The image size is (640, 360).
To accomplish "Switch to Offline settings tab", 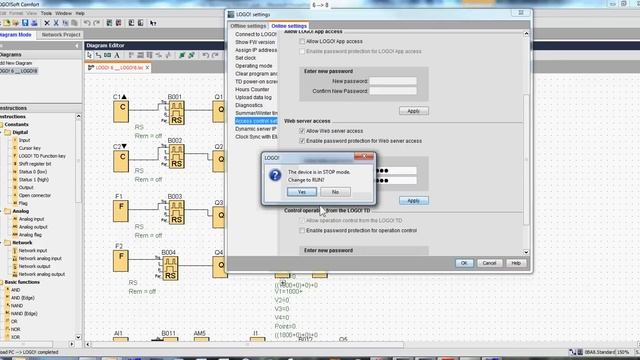I will [x=248, y=26].
